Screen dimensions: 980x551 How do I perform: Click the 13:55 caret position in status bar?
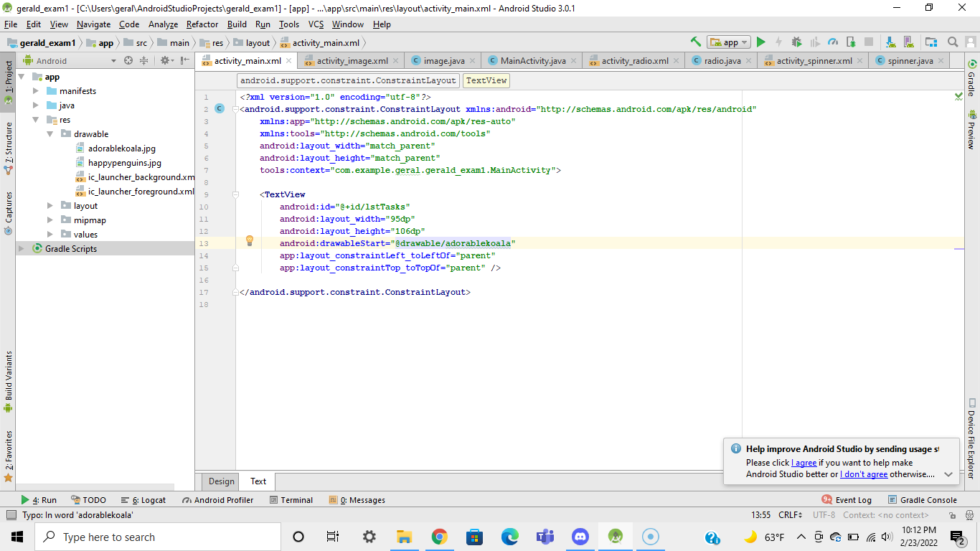point(761,515)
